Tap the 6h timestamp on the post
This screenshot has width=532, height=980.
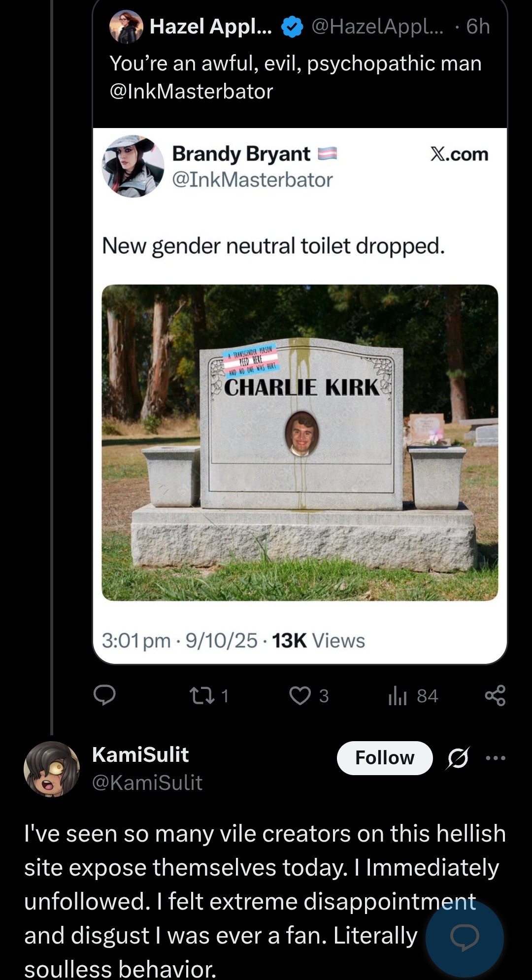478,27
